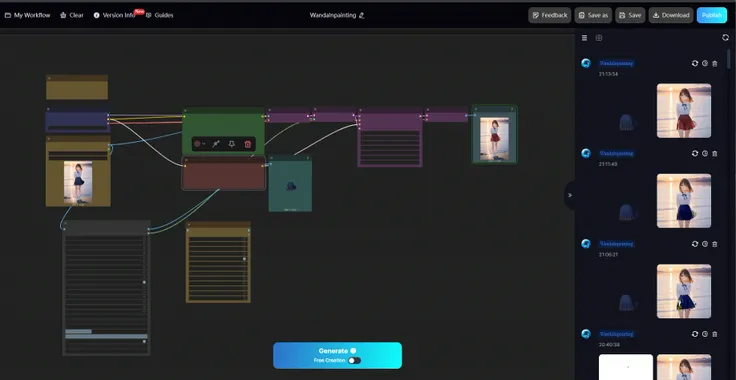
Task: Open Guides
Action: click(x=160, y=15)
